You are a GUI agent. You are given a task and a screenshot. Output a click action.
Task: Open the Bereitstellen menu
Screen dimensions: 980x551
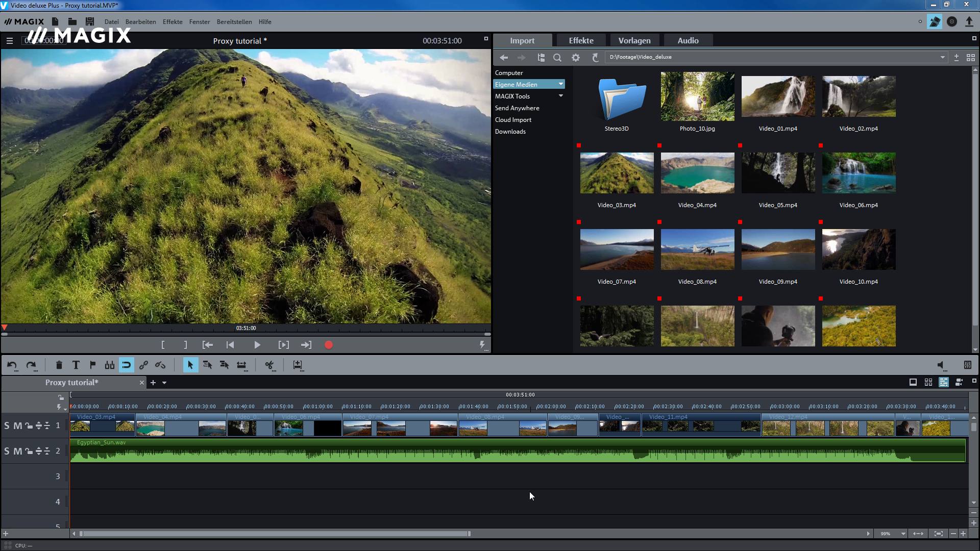(234, 22)
